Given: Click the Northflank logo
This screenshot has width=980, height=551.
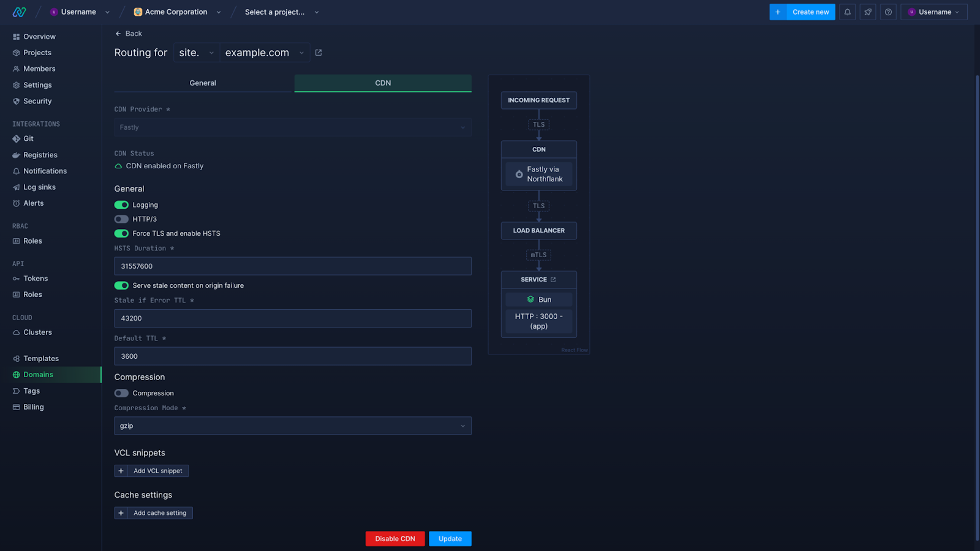Looking at the screenshot, I should (18, 12).
